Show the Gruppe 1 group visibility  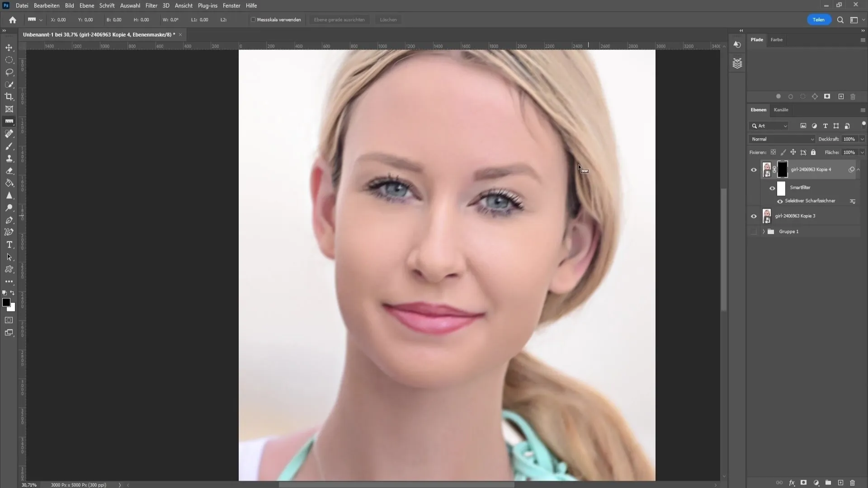754,232
